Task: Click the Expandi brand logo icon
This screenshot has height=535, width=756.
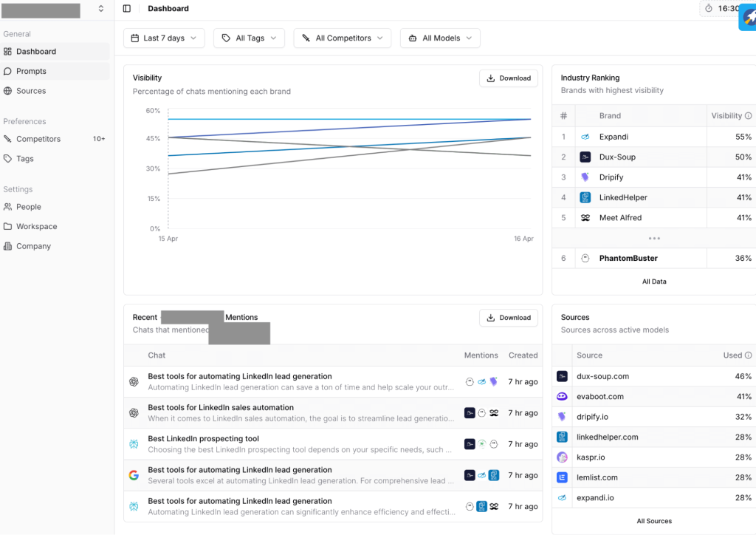Action: coord(585,137)
